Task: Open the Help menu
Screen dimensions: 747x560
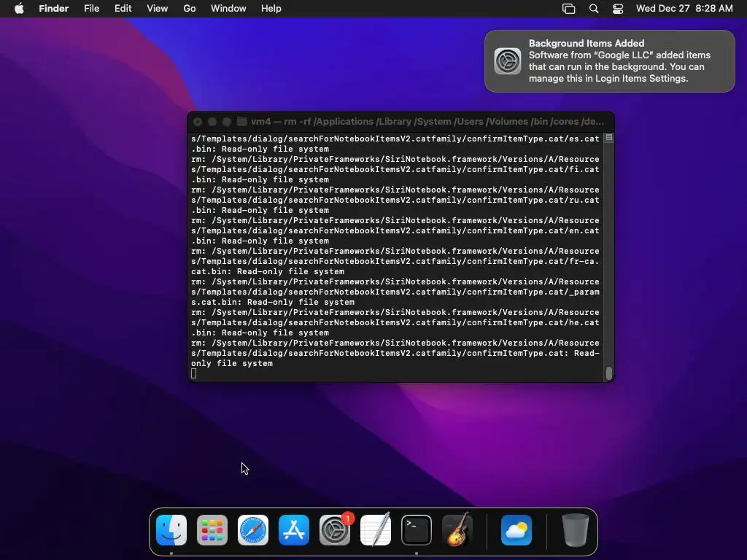Action: [x=271, y=9]
